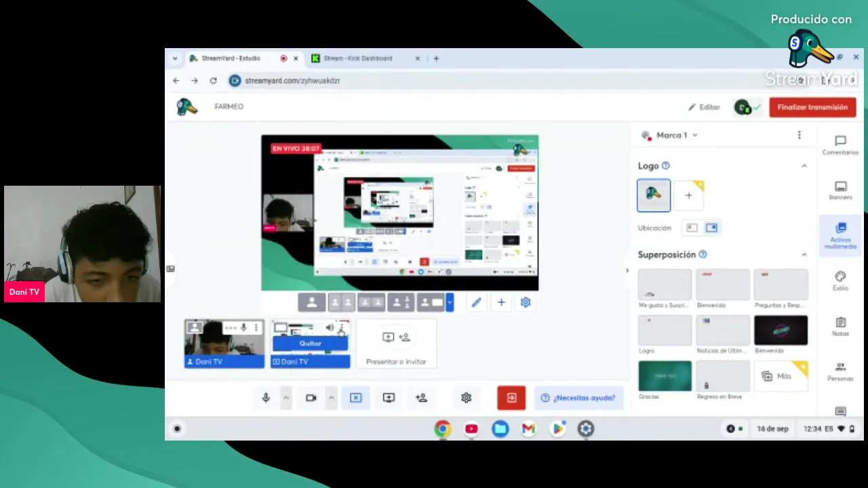Screen dimensions: 868x488
Task: Click the invite guest icon in toolbar
Action: tap(421, 398)
